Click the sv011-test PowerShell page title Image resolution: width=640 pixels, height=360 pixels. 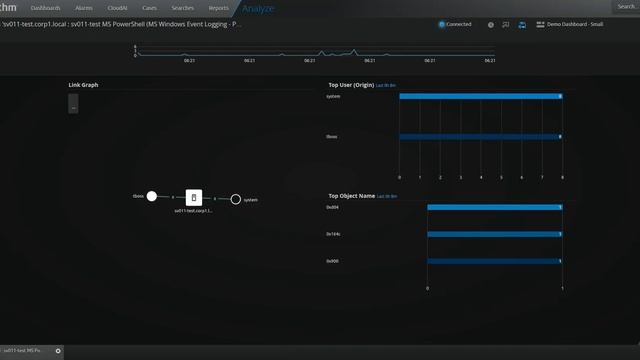point(122,24)
